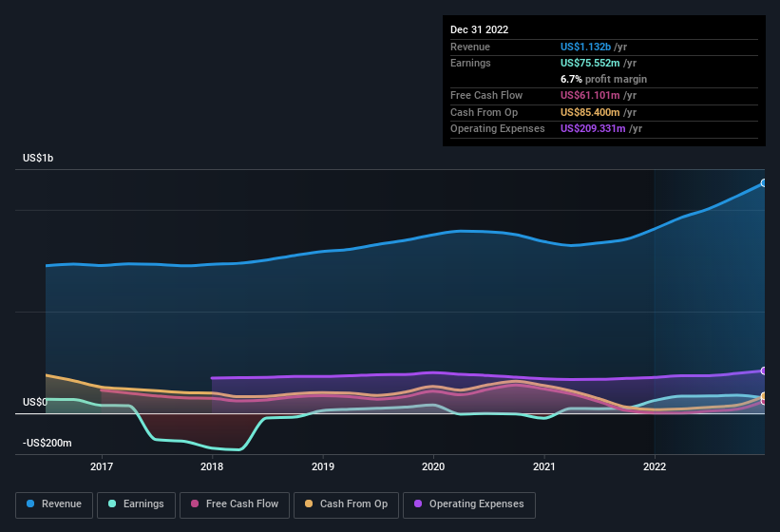780x532 pixels.
Task: Click the 2019 x-axis label
Action: [323, 466]
